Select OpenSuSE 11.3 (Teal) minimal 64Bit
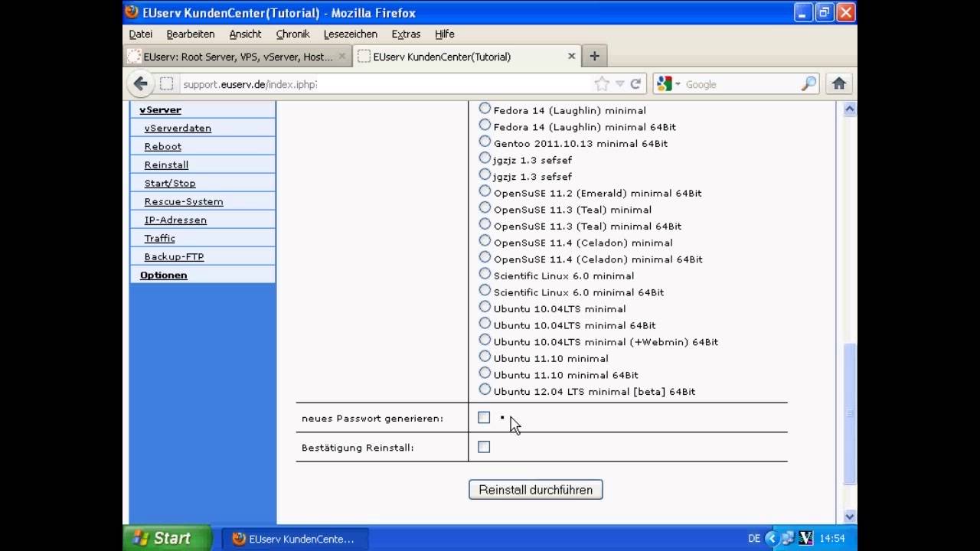Viewport: 980px width, 551px height. click(485, 224)
